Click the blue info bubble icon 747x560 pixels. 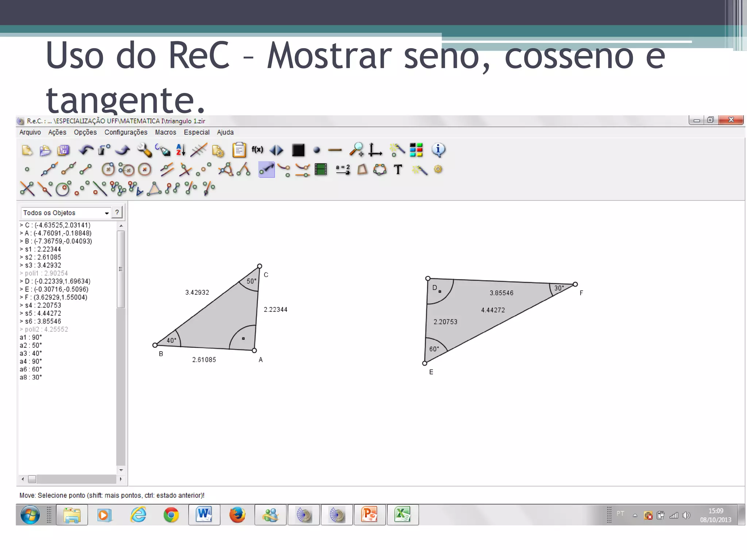(438, 150)
